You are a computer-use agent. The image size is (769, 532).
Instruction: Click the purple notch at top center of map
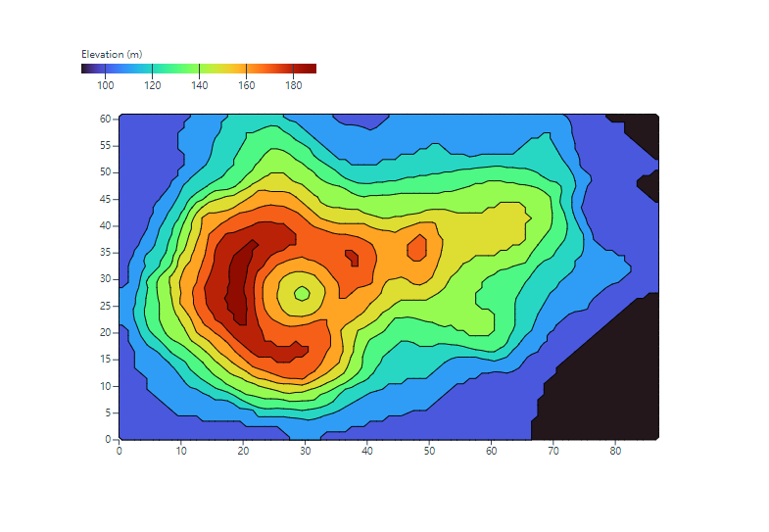pyautogui.click(x=364, y=121)
